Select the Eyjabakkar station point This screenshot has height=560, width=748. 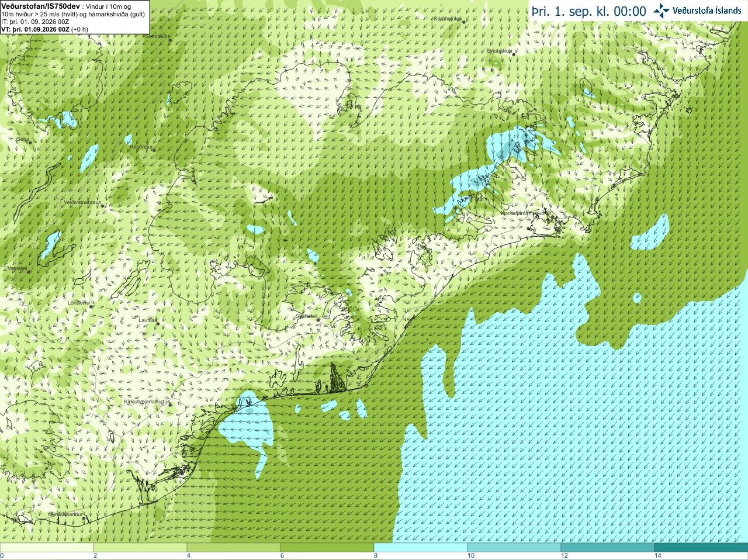tap(514, 54)
